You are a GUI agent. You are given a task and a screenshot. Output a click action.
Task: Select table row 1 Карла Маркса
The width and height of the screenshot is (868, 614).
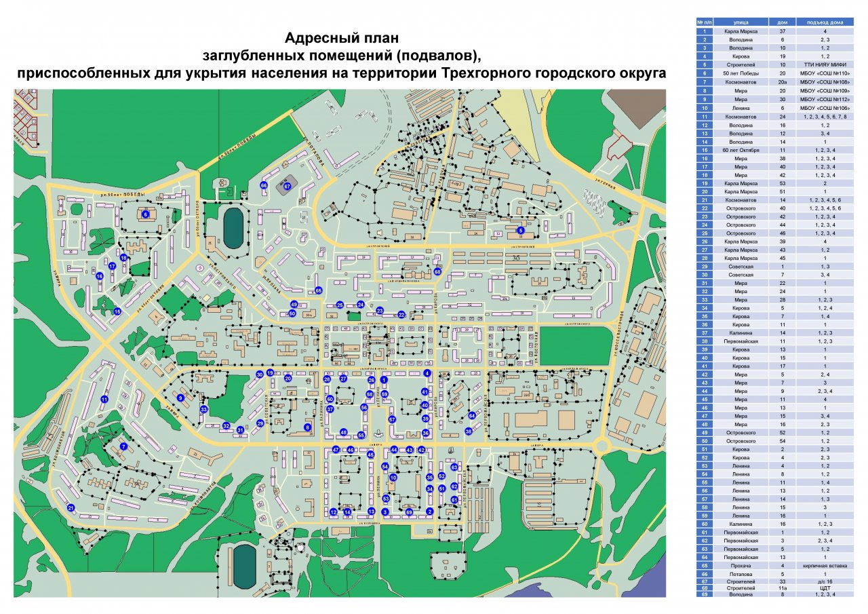point(775,31)
